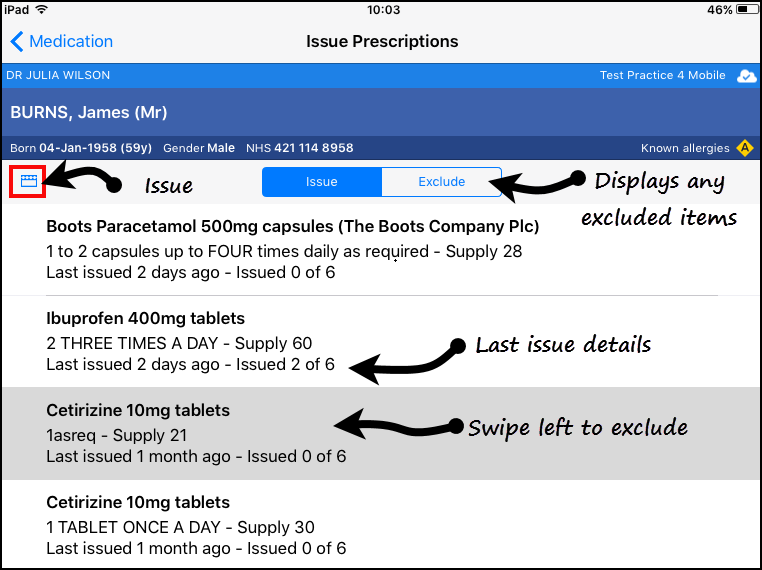Open the known allergies warning icon

click(x=745, y=148)
